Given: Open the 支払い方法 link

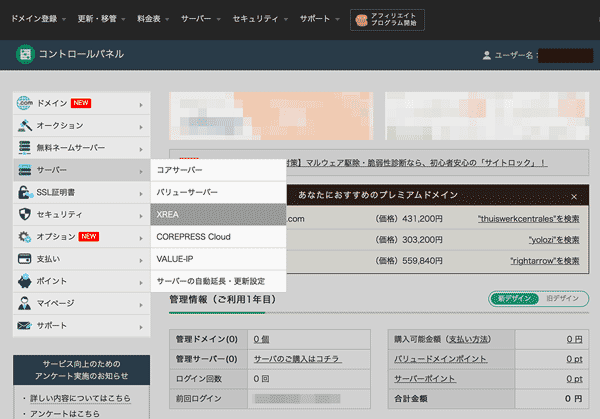Looking at the screenshot, I should click(x=468, y=339).
